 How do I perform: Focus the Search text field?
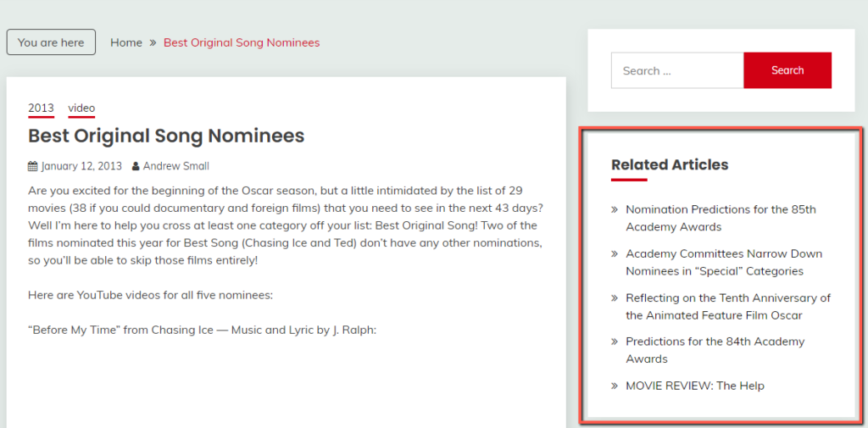tap(677, 70)
